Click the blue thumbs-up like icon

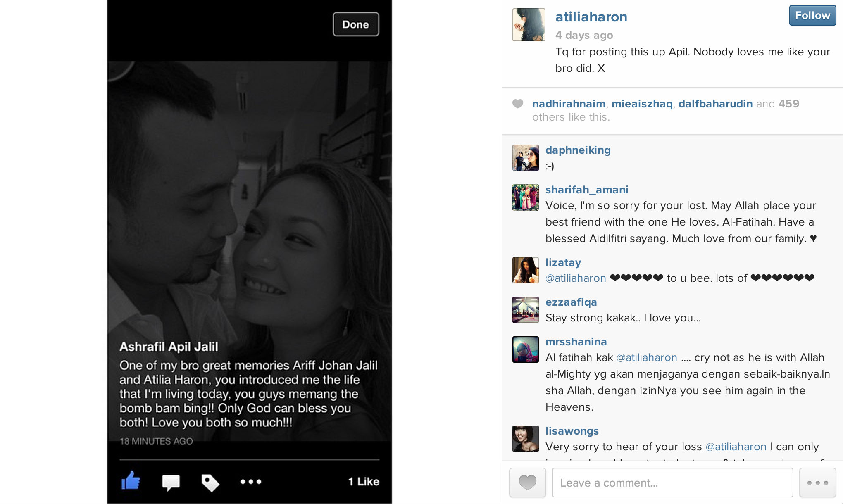[131, 481]
